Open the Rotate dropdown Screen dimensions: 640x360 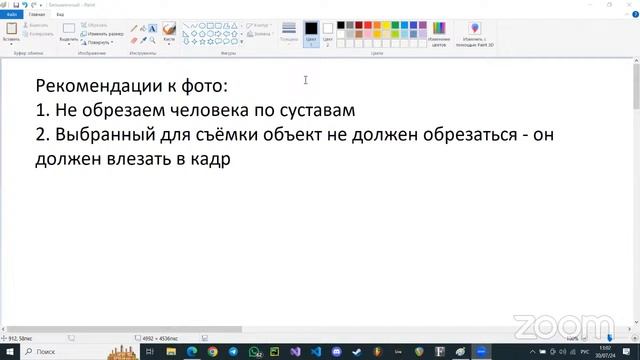click(x=97, y=42)
